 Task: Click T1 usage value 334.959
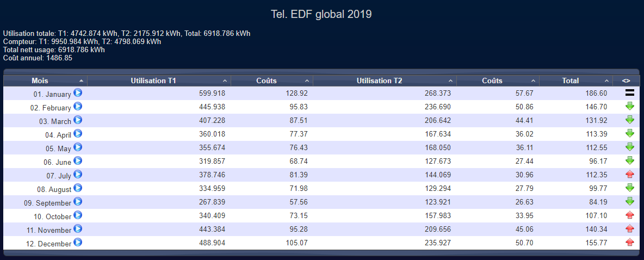[212, 188]
